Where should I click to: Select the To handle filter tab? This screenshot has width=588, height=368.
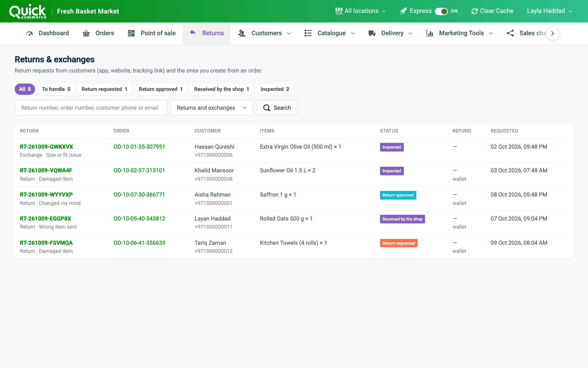click(56, 89)
